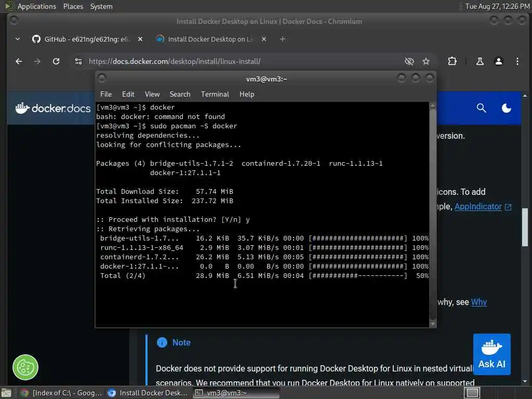
Task: Click 'Total Download Size' line in terminal
Action: [165, 191]
